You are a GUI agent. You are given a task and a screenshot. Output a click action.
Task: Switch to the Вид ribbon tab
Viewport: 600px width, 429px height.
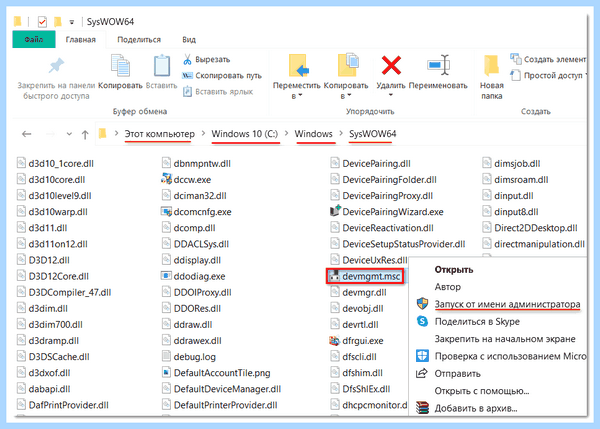point(189,39)
